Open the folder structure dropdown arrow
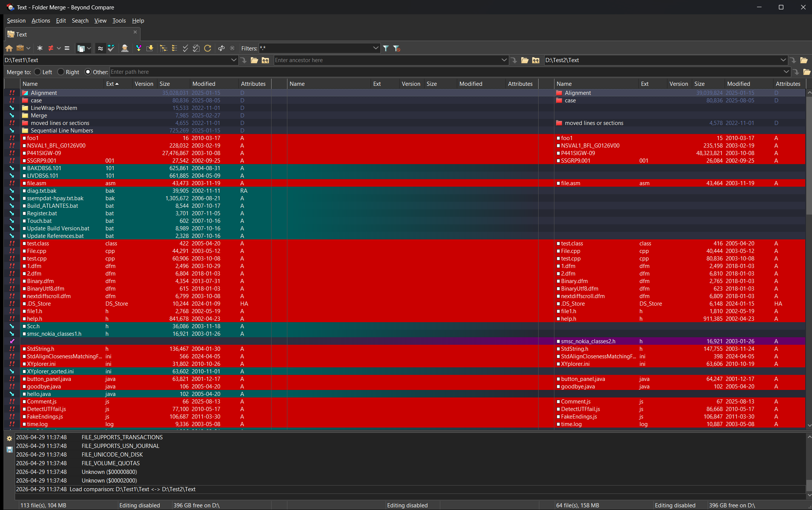Viewport: 812px width, 510px height. [x=89, y=48]
